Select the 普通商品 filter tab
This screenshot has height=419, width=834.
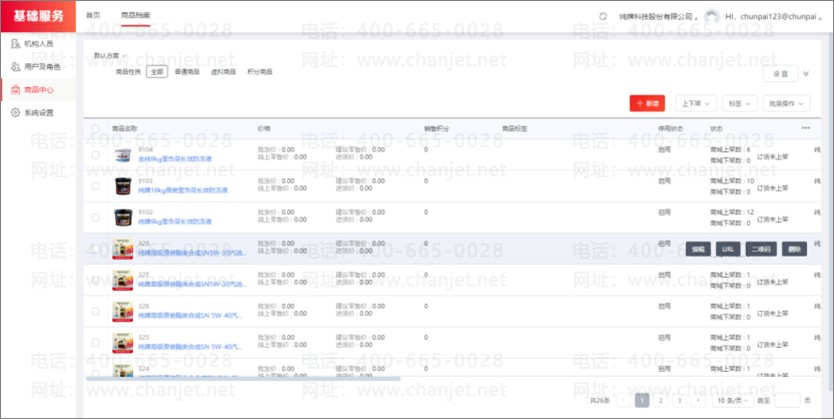[x=187, y=72]
